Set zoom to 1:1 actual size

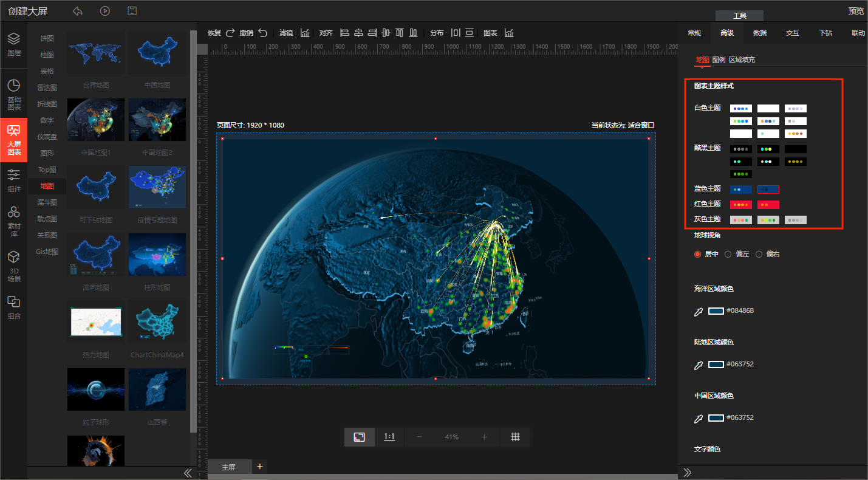point(390,437)
